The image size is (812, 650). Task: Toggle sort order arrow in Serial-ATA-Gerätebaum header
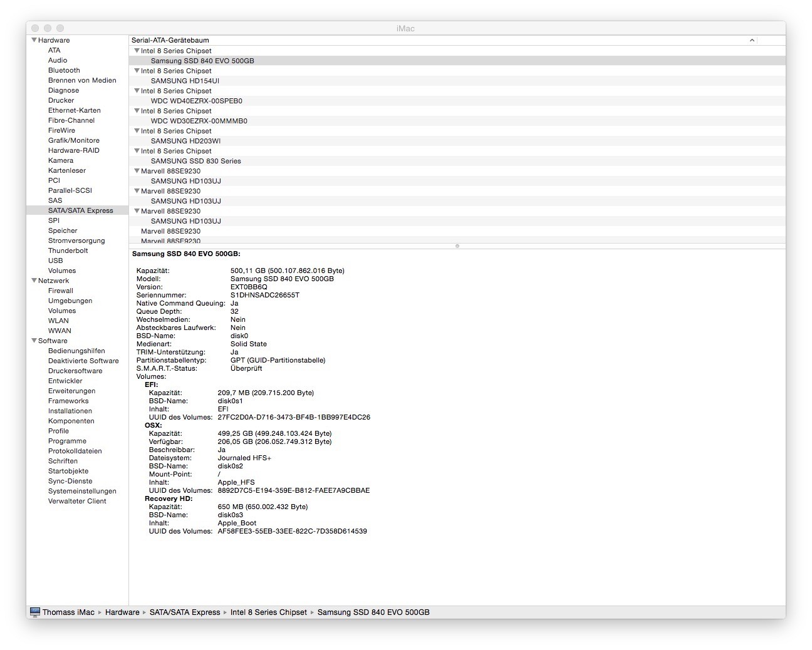(752, 40)
